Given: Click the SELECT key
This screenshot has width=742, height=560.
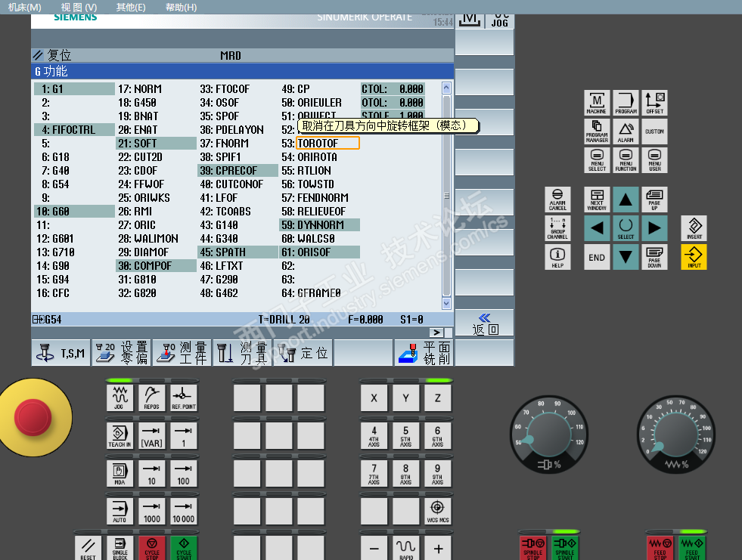Looking at the screenshot, I should (626, 228).
